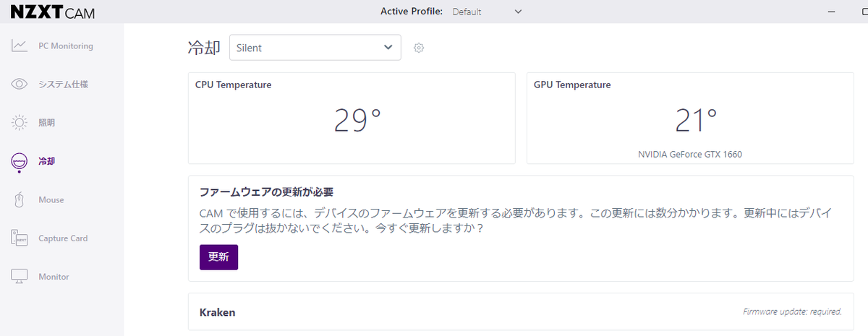Click 'NVIDIA GeForce GTX 1660' label
868x336 pixels.
point(690,154)
